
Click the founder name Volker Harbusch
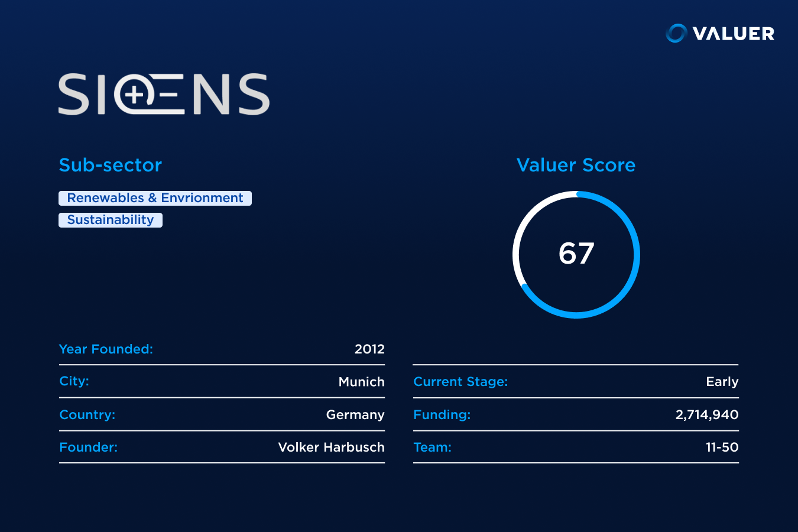[331, 447]
